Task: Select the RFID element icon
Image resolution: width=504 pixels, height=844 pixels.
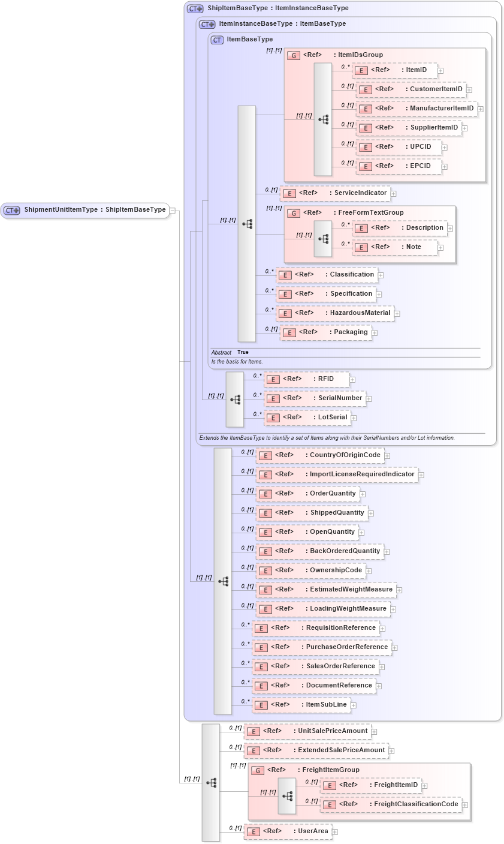Action: [x=273, y=379]
